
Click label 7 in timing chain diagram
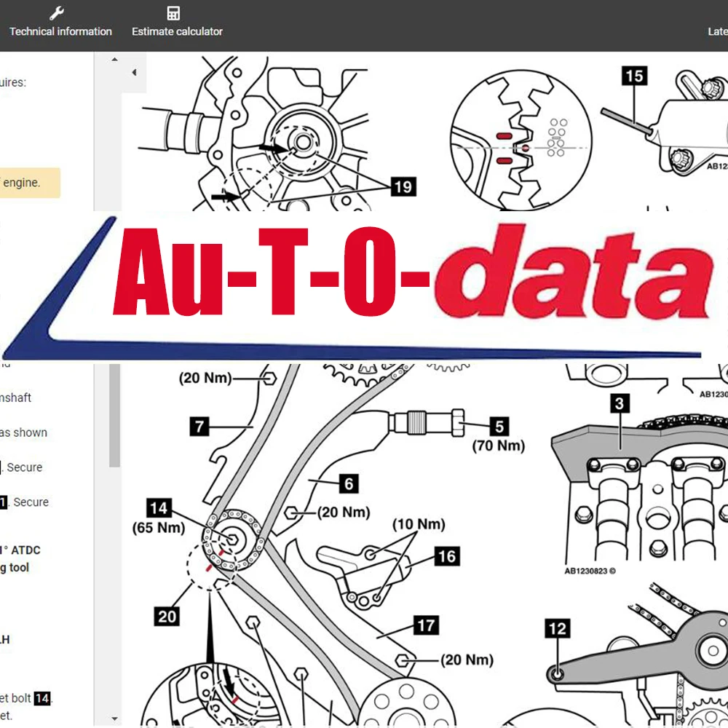pyautogui.click(x=199, y=426)
